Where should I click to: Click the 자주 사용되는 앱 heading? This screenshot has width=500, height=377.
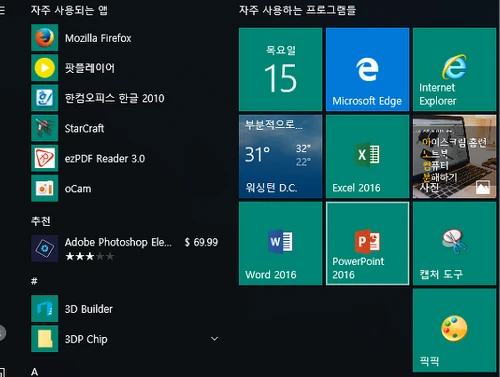[69, 10]
